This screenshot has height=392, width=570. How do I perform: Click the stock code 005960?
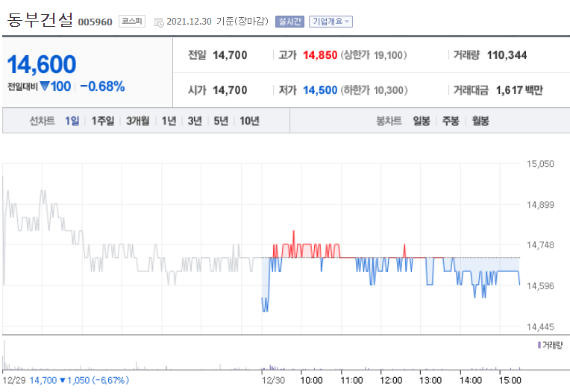click(95, 22)
